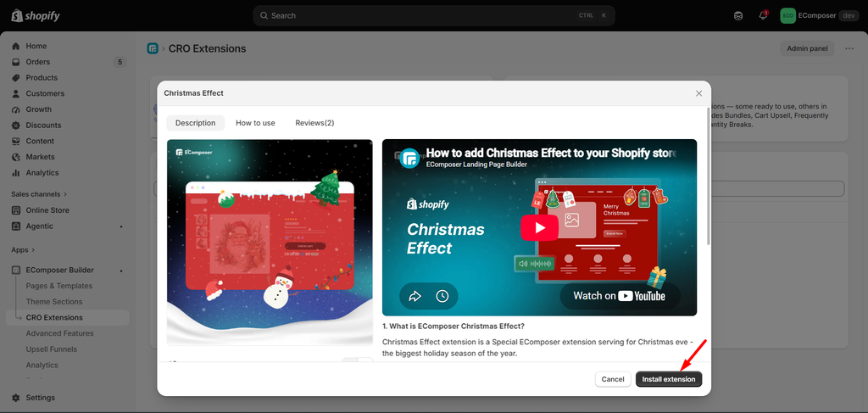Click the video share arrow icon
This screenshot has width=868, height=413.
pyautogui.click(x=415, y=296)
